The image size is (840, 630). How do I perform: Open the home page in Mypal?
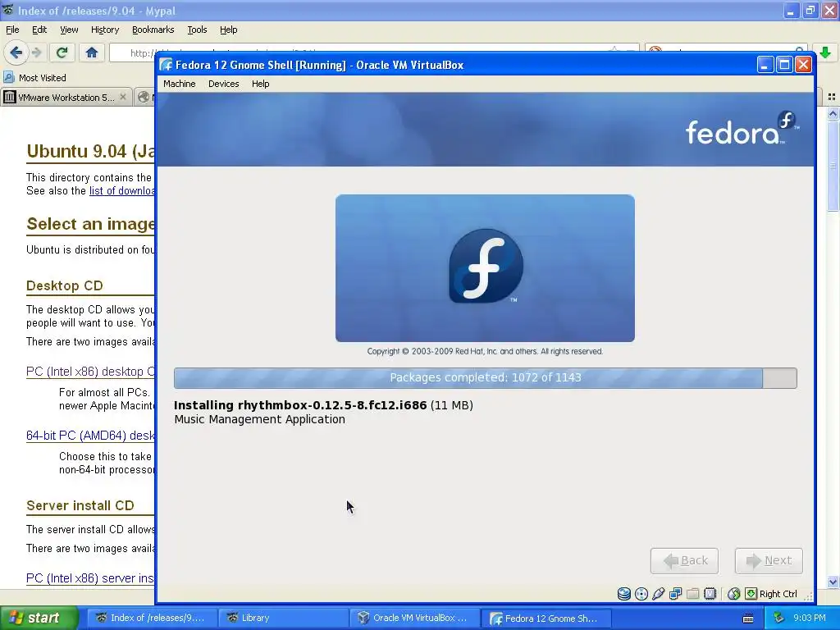[x=92, y=52]
